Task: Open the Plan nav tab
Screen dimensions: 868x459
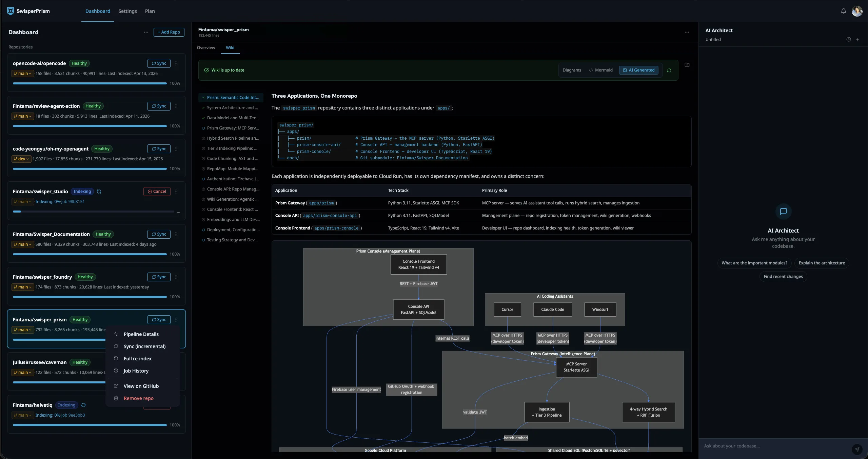Action: tap(150, 11)
